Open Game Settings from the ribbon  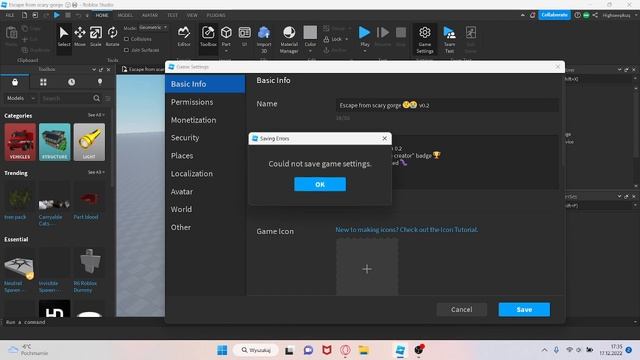424,39
